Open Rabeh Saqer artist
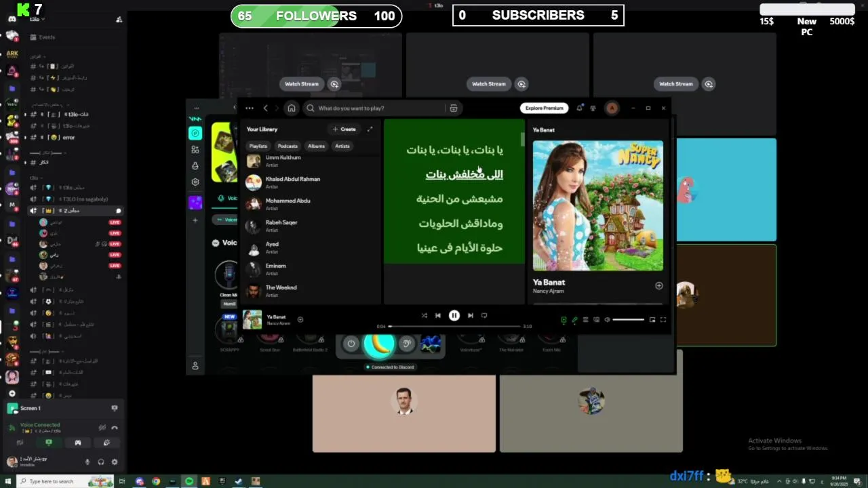The width and height of the screenshot is (868, 488). 311,226
